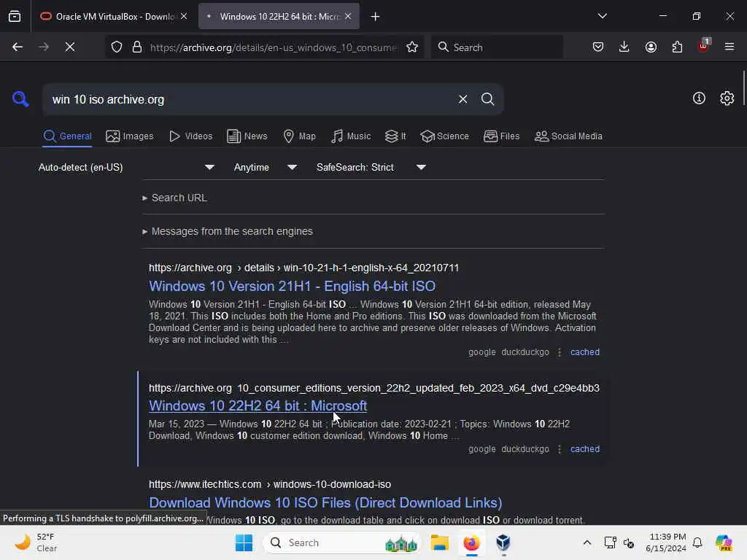Open Copilot preview from the taskbar
747x560 pixels.
(x=724, y=542)
